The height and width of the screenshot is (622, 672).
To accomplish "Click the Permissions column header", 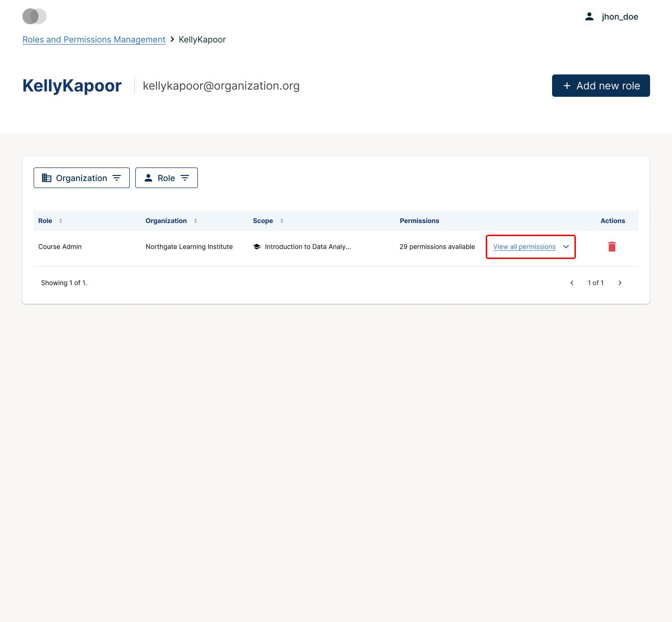I will pos(420,221).
